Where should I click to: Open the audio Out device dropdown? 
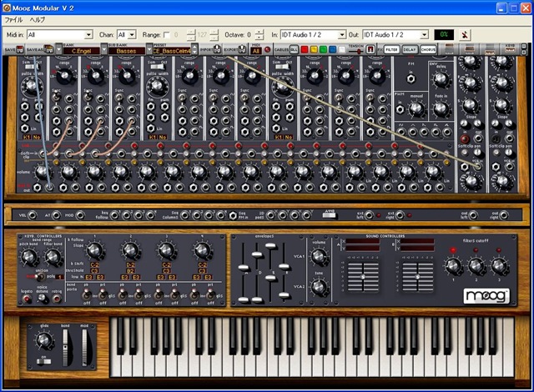pyautogui.click(x=424, y=35)
